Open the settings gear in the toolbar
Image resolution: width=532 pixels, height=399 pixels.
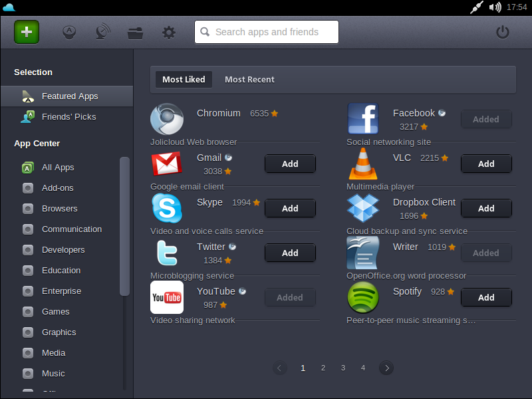(x=168, y=32)
